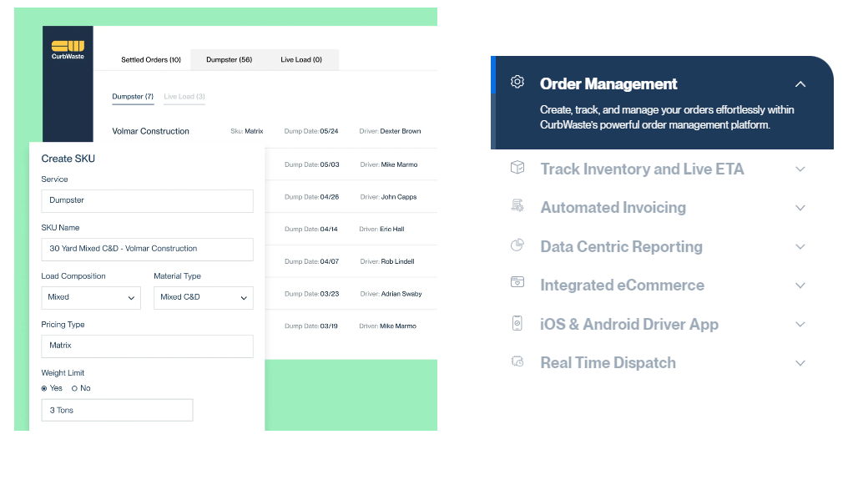Image resolution: width=868 pixels, height=480 pixels.
Task: Click the dump date 04/26
Action: [x=330, y=196]
